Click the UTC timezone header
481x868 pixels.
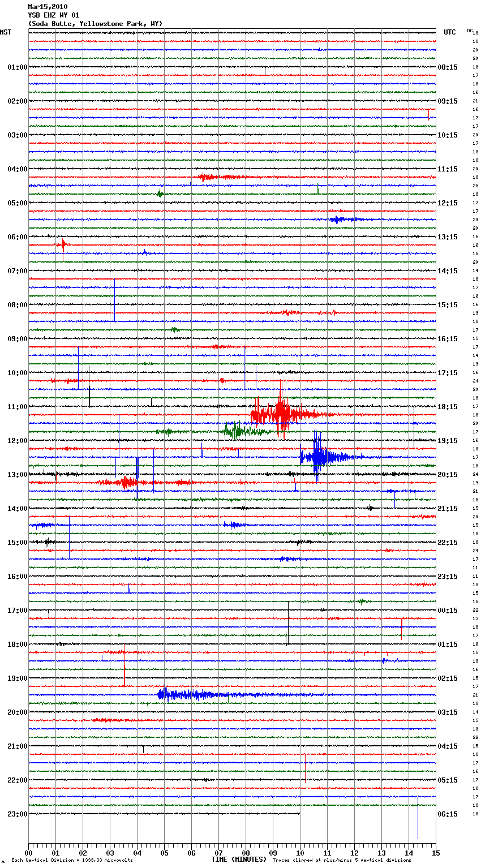tap(450, 32)
